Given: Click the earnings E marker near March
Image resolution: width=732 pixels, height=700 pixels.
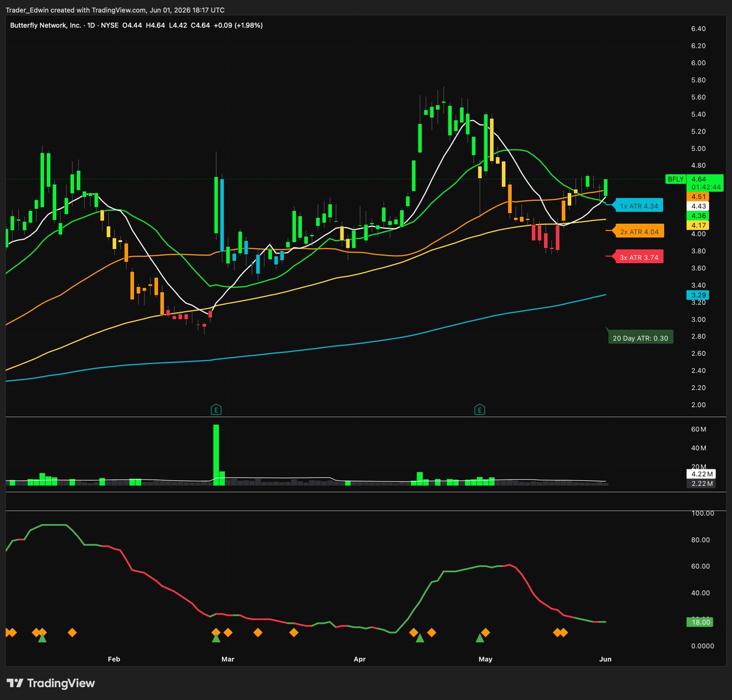Looking at the screenshot, I should [215, 410].
